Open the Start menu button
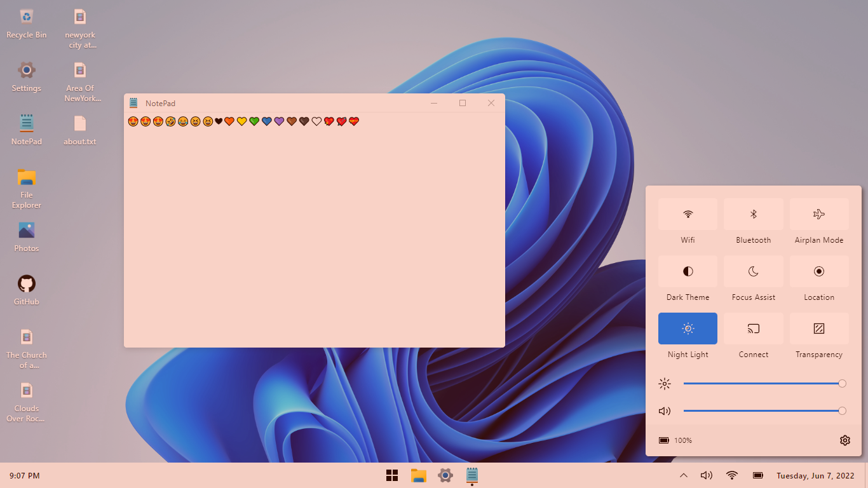Screen dimensions: 868x488 click(392, 475)
